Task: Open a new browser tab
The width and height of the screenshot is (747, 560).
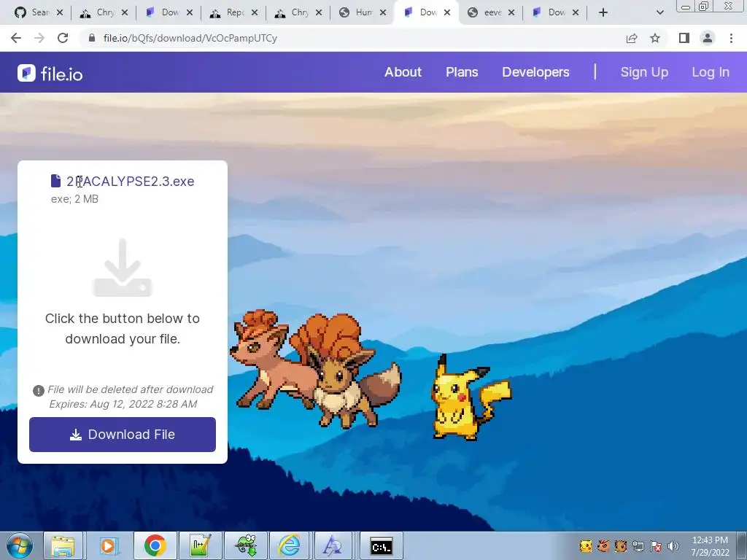Action: 603,13
